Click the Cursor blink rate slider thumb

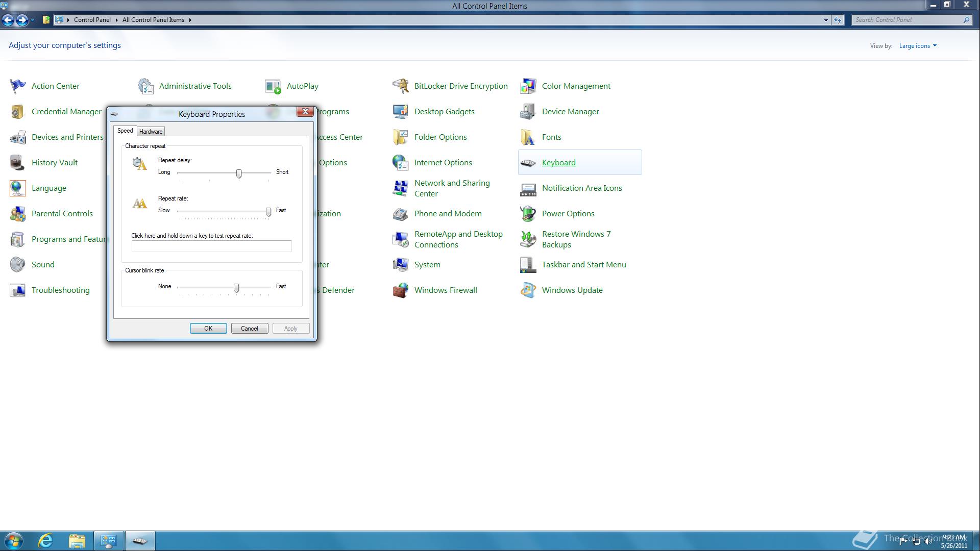point(236,288)
